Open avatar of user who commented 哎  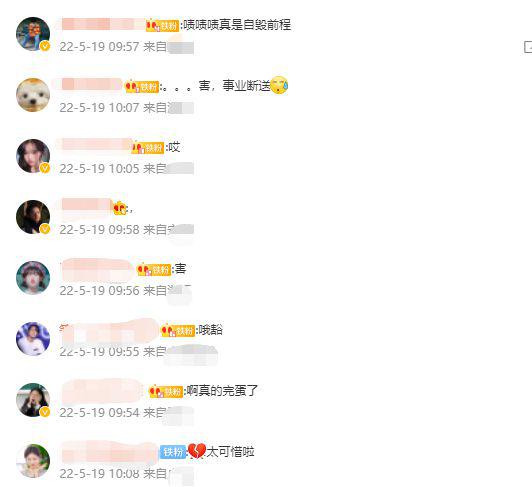coord(33,156)
